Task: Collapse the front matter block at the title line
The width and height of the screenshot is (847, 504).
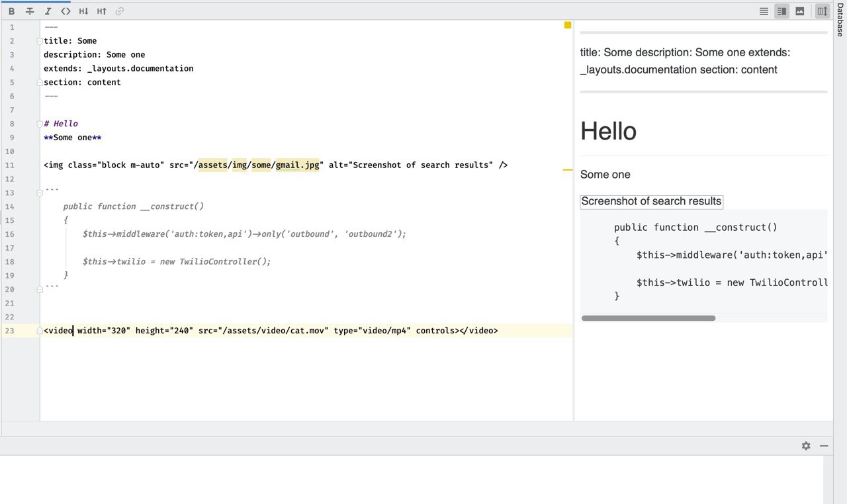Action: (x=40, y=41)
